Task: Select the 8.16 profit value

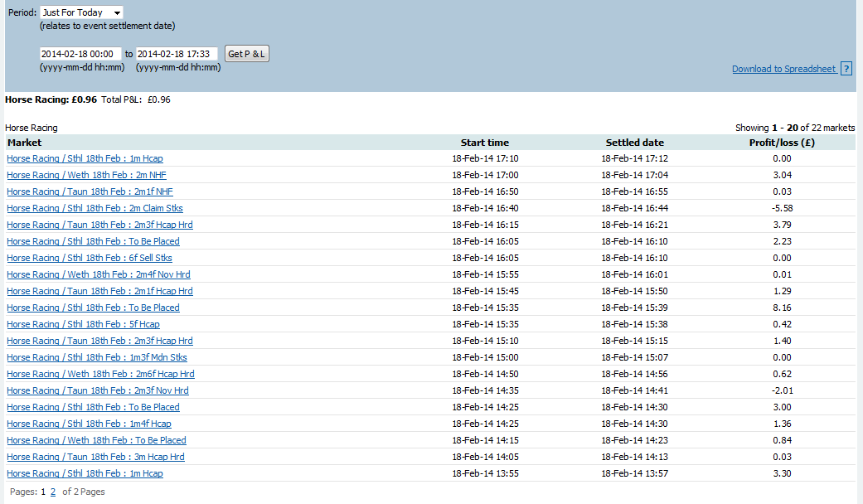Action: click(x=782, y=308)
